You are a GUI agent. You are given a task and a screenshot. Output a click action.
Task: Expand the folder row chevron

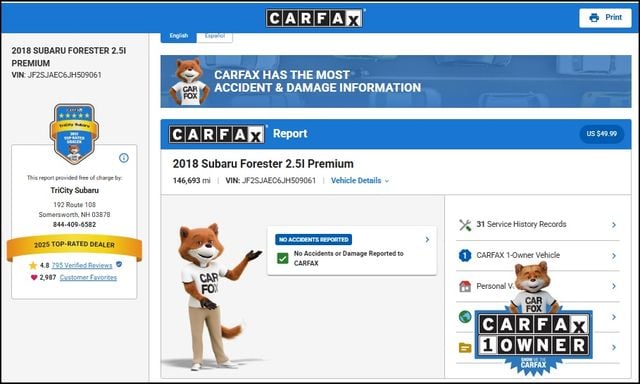coord(613,348)
